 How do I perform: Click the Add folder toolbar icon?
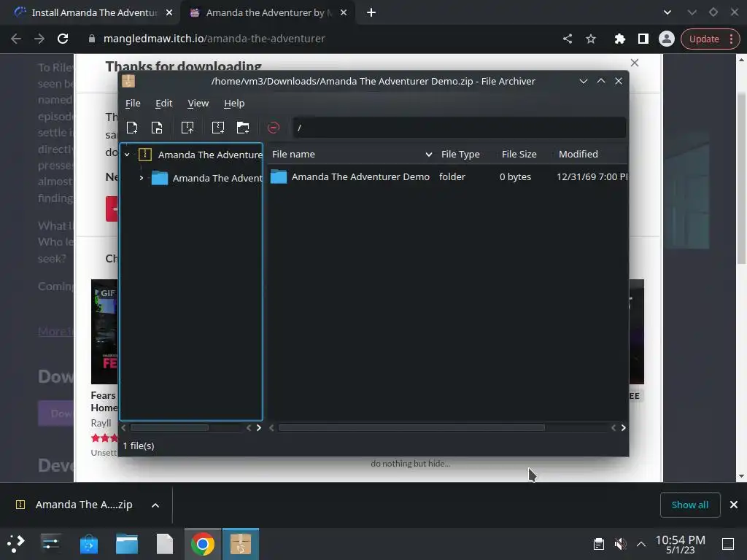243,128
